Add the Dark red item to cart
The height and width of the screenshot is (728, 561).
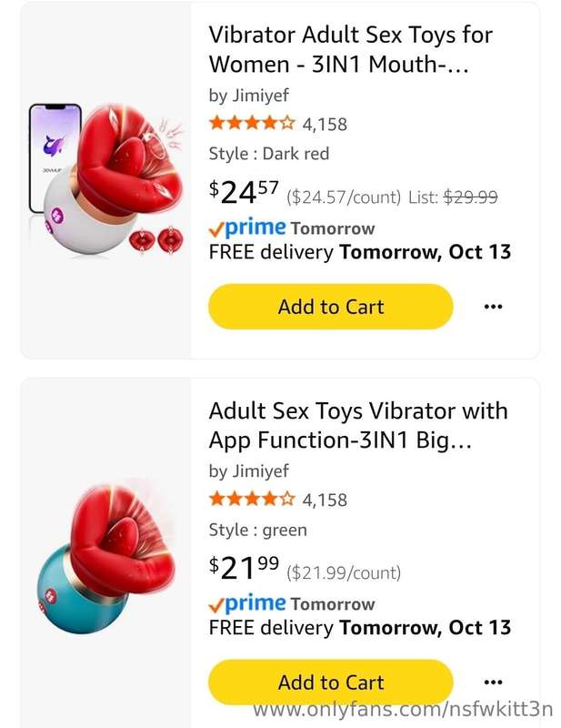point(330,307)
